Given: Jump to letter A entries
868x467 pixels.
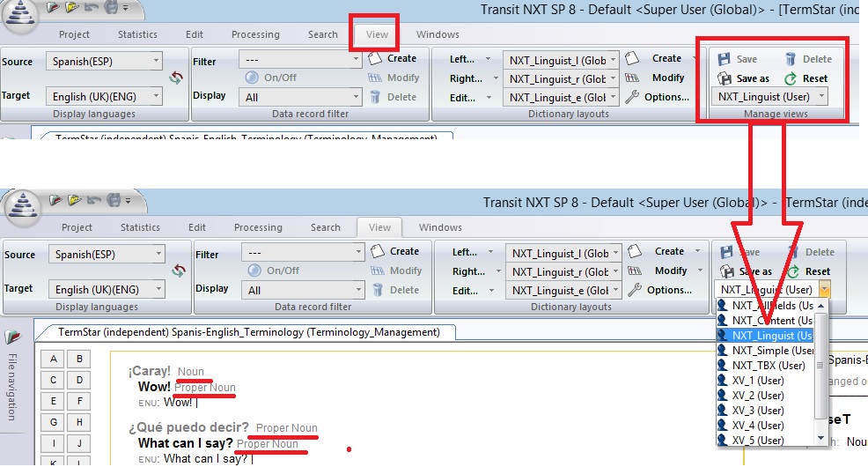Looking at the screenshot, I should click(53, 359).
